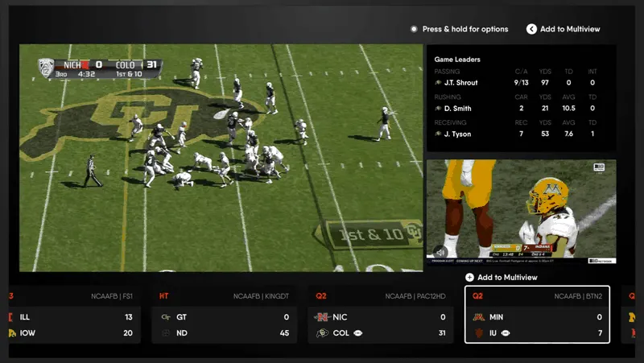Click the IU score 7 in game card

pos(600,333)
